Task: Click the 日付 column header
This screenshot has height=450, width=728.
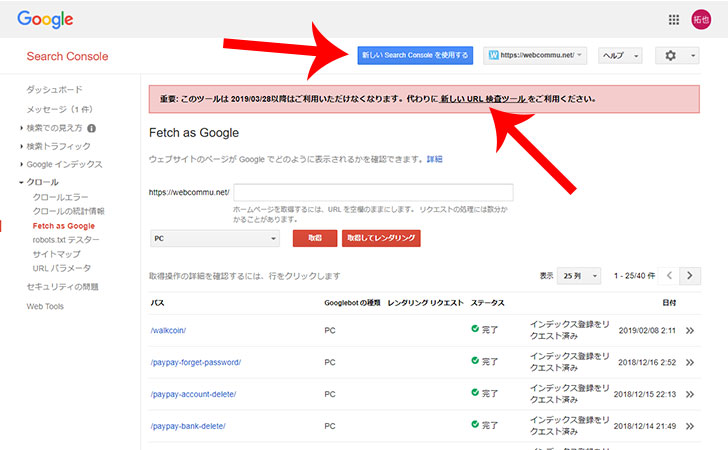Action: [669, 303]
